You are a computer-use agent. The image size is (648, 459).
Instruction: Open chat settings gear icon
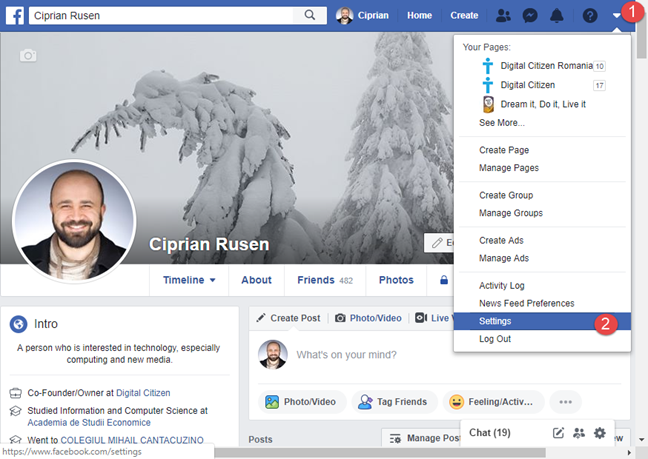[600, 433]
